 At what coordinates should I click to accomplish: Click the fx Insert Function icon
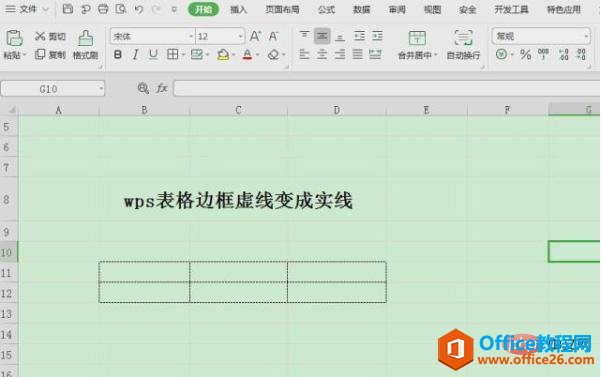(x=162, y=89)
